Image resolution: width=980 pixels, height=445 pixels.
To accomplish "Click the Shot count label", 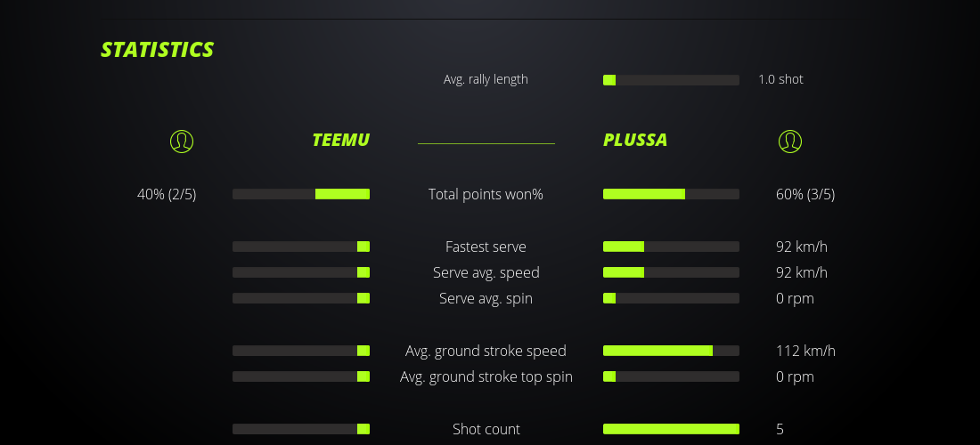I will 486,429.
